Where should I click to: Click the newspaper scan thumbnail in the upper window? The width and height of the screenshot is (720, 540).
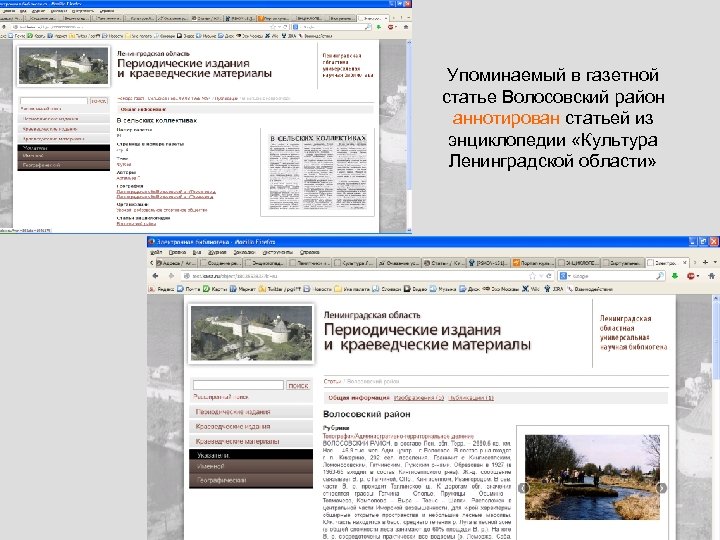pos(317,172)
